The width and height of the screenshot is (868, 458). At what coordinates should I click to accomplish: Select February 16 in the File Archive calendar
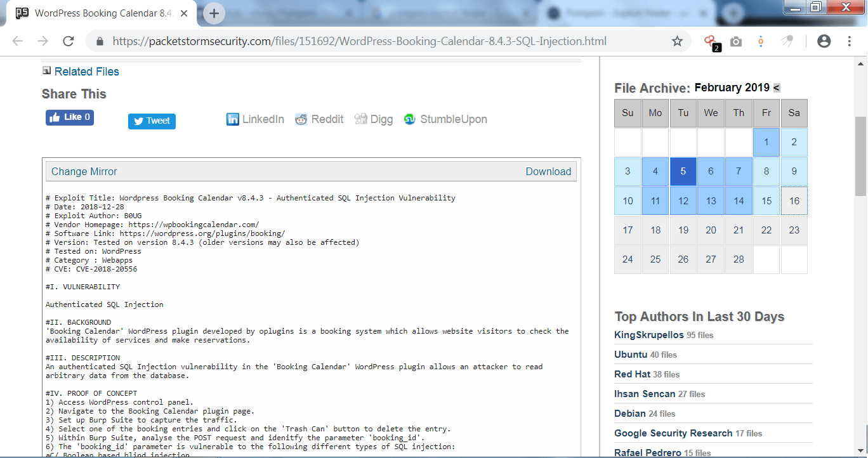794,200
